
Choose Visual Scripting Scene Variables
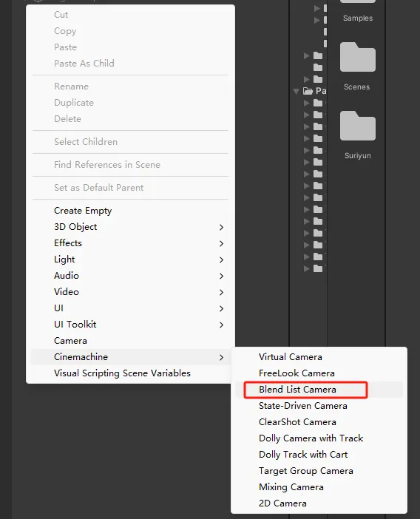[x=130, y=373]
